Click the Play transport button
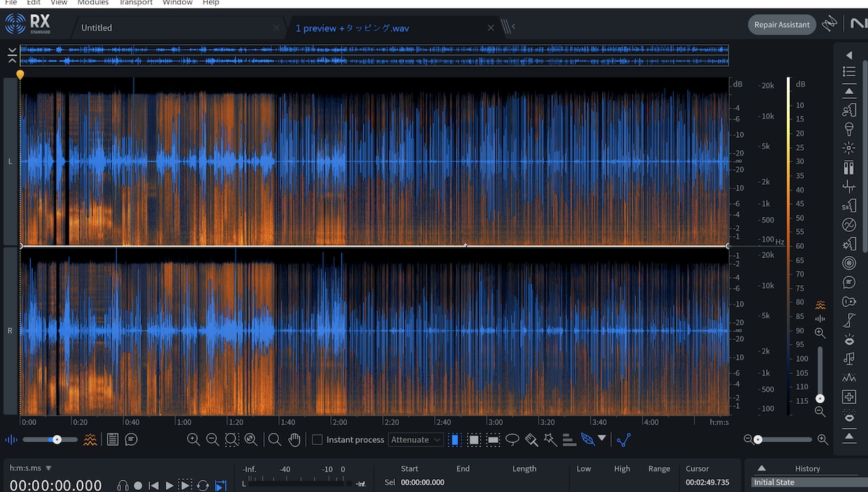The image size is (868, 492). coord(169,486)
